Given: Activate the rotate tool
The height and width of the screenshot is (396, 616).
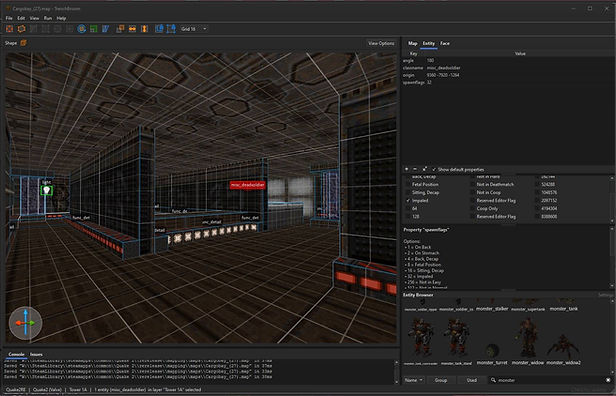Looking at the screenshot, I should pos(82,29).
